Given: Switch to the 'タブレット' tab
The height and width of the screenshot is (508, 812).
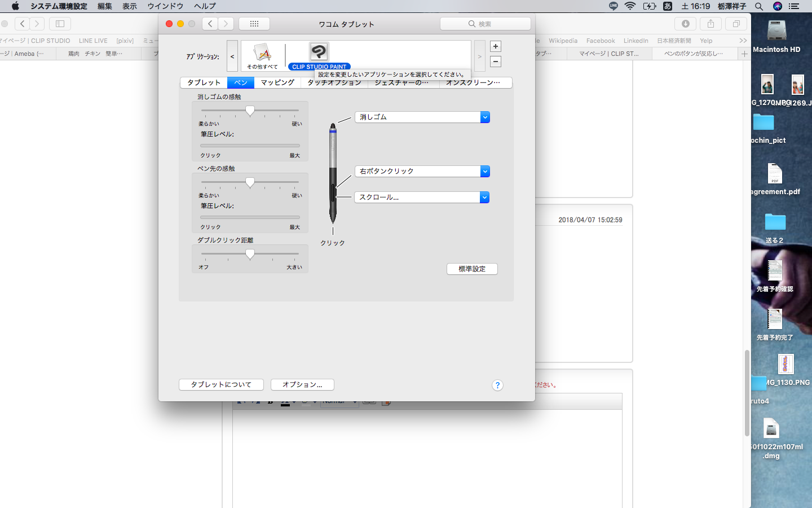Looking at the screenshot, I should coord(204,82).
